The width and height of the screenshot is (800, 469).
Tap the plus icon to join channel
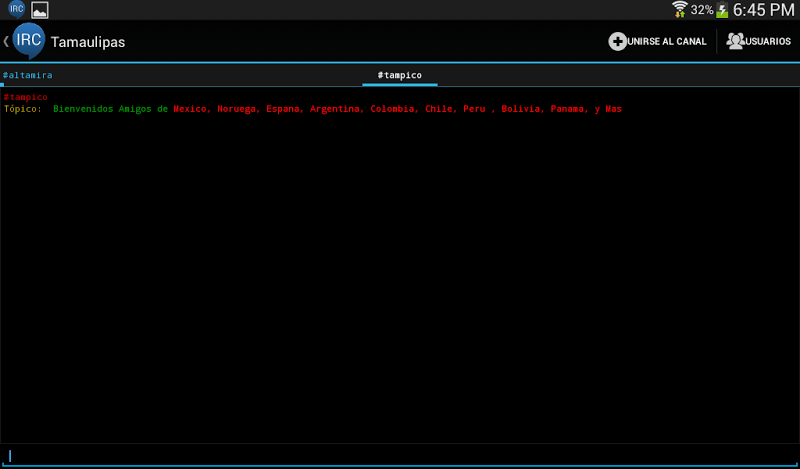coord(617,41)
